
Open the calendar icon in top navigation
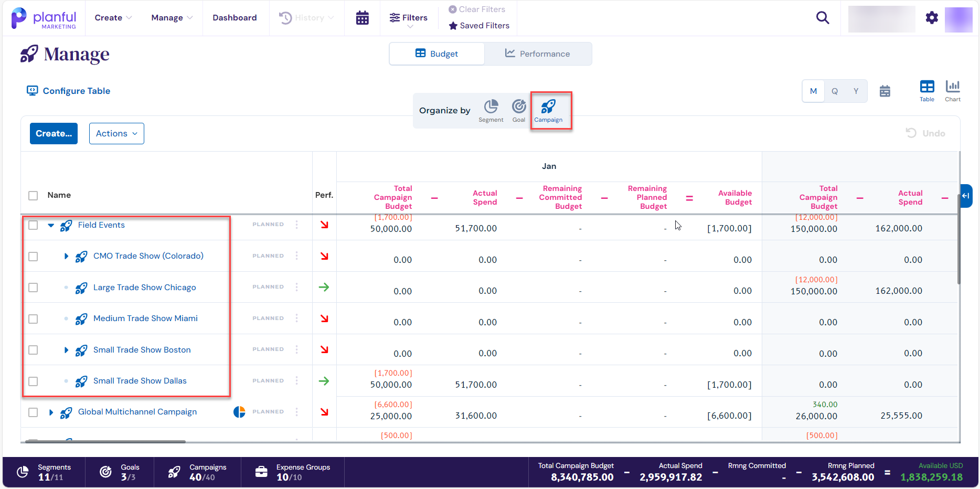pyautogui.click(x=363, y=18)
